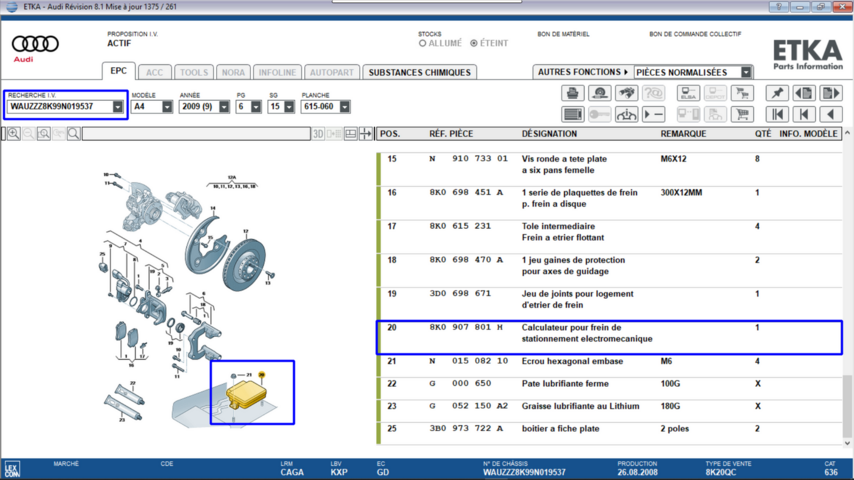The image size is (854, 480).
Task: Click the parts list vertical scrollbar thumb
Action: tap(847, 405)
